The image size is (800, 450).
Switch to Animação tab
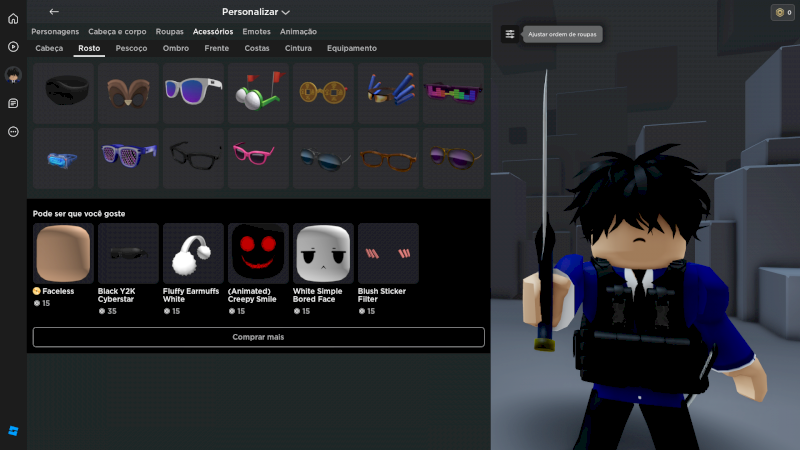tap(298, 32)
